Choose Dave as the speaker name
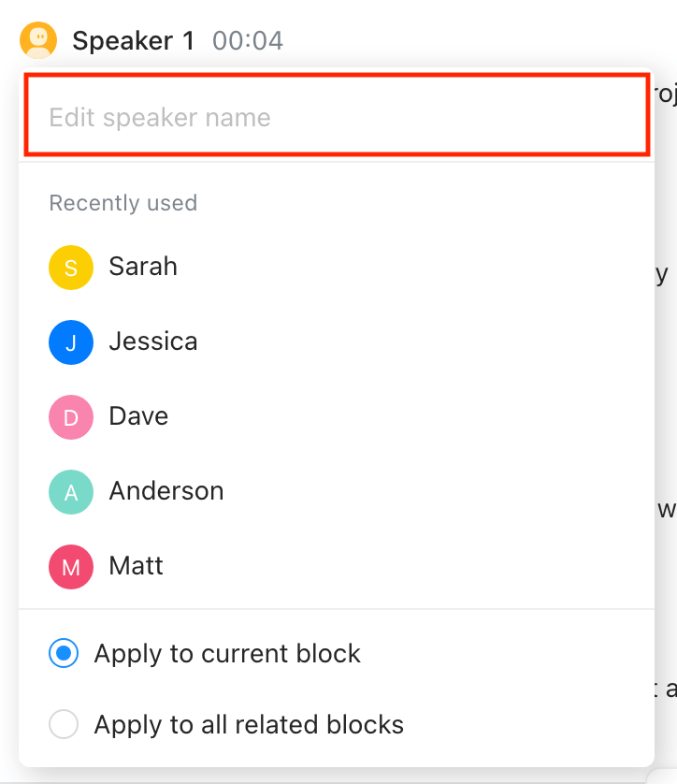677x784 pixels. pyautogui.click(x=137, y=416)
